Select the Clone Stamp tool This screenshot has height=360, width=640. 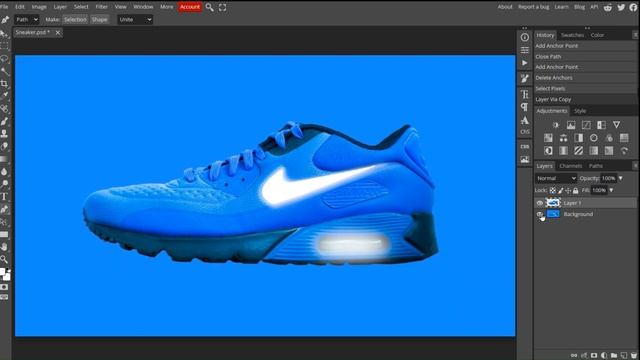[4, 133]
